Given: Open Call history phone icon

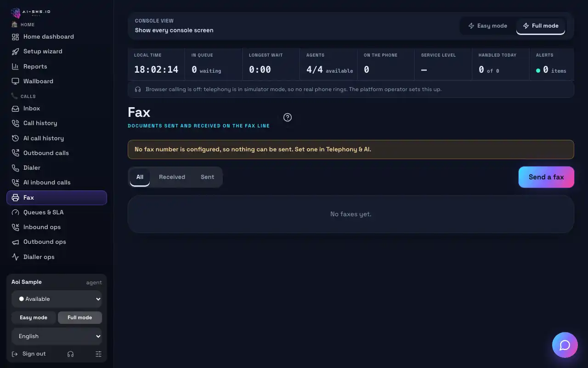Looking at the screenshot, I should (15, 123).
